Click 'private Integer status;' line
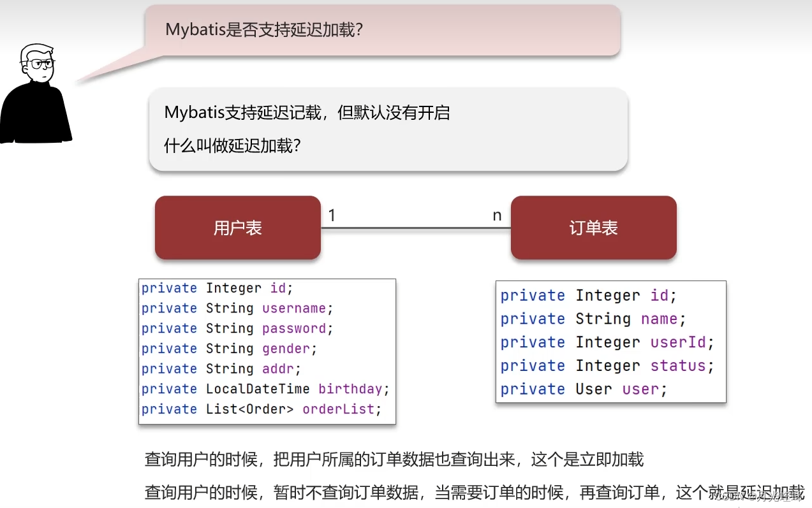812x508 pixels. pos(607,366)
